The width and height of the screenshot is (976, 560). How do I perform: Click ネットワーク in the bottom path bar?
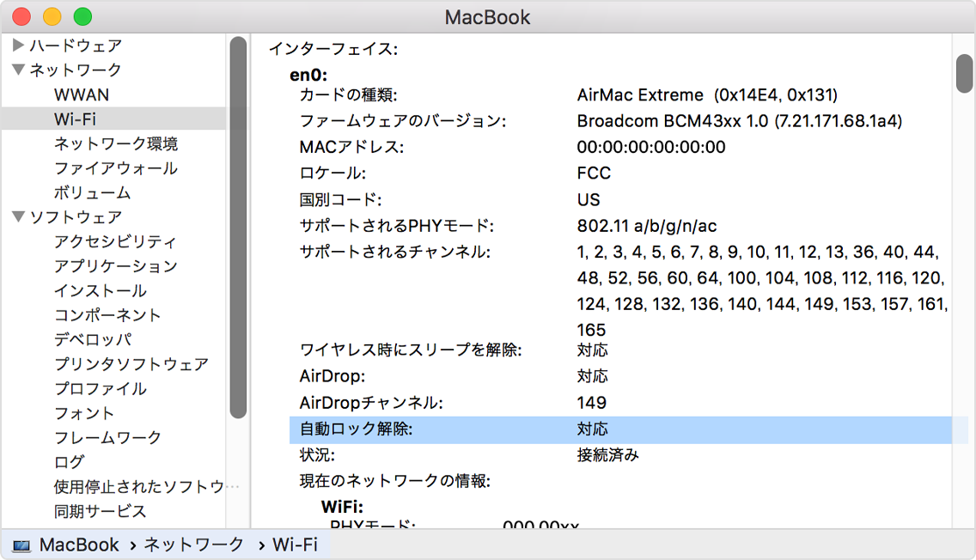(194, 545)
